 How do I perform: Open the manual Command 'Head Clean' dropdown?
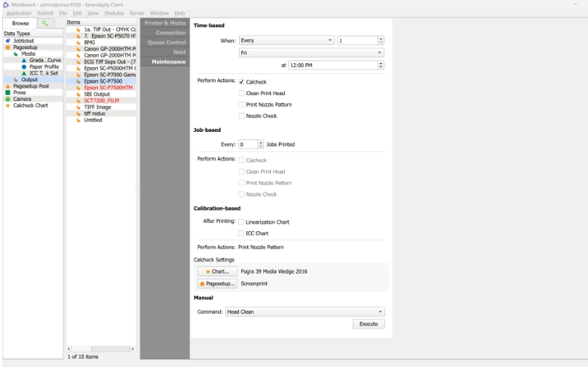pyautogui.click(x=305, y=312)
